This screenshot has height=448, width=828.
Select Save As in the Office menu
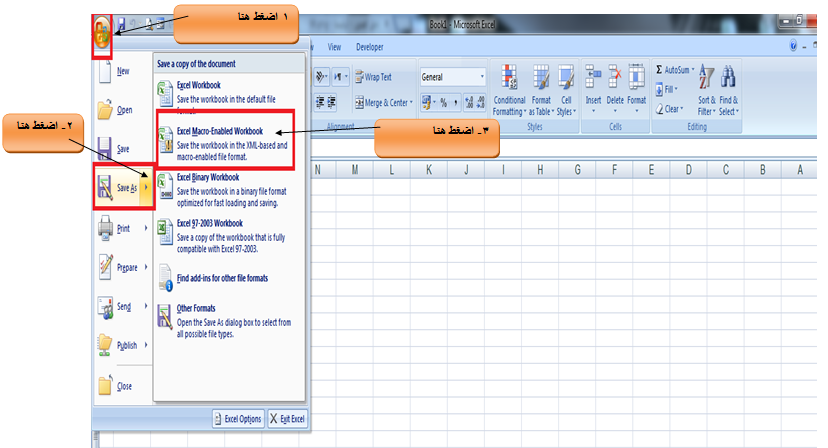pyautogui.click(x=117, y=188)
